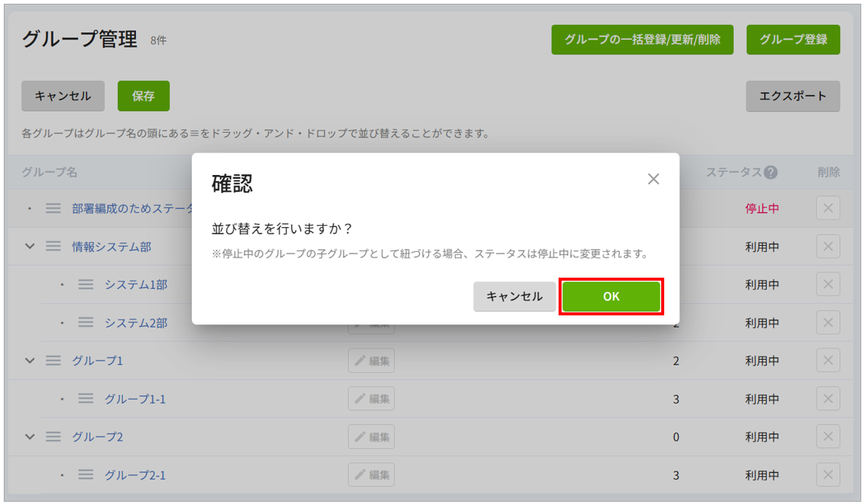Delete システム2部 with its X icon
Screen dimensions: 865x504
pyautogui.click(x=828, y=323)
